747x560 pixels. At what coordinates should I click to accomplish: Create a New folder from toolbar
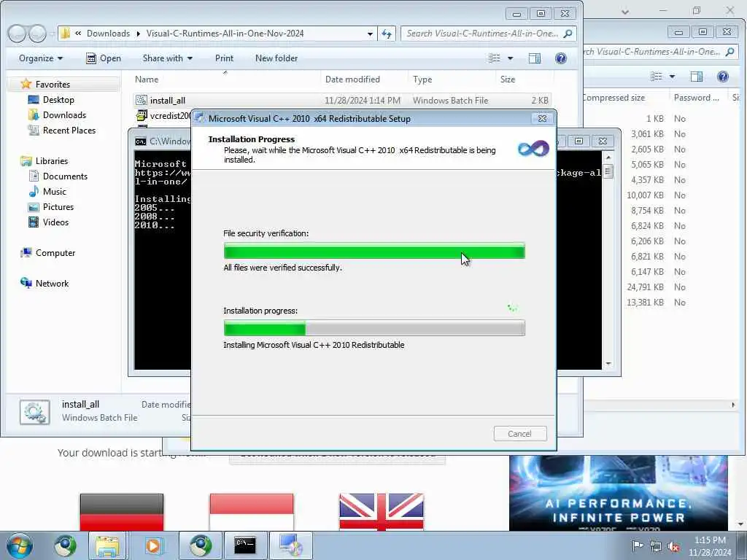pos(276,58)
